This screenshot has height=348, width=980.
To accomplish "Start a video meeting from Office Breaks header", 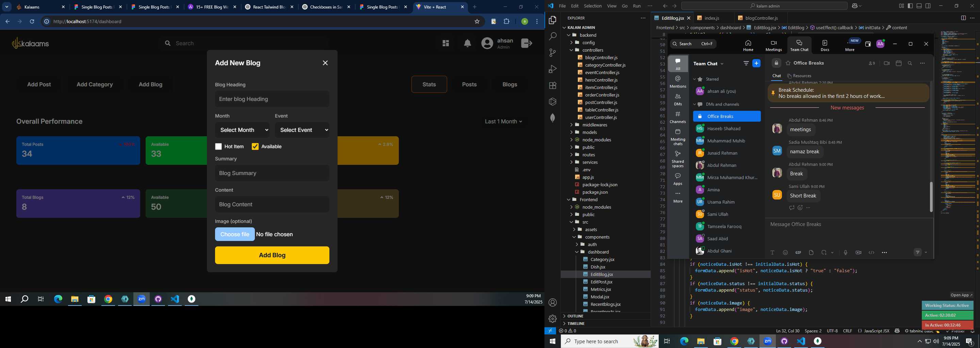I will (887, 64).
